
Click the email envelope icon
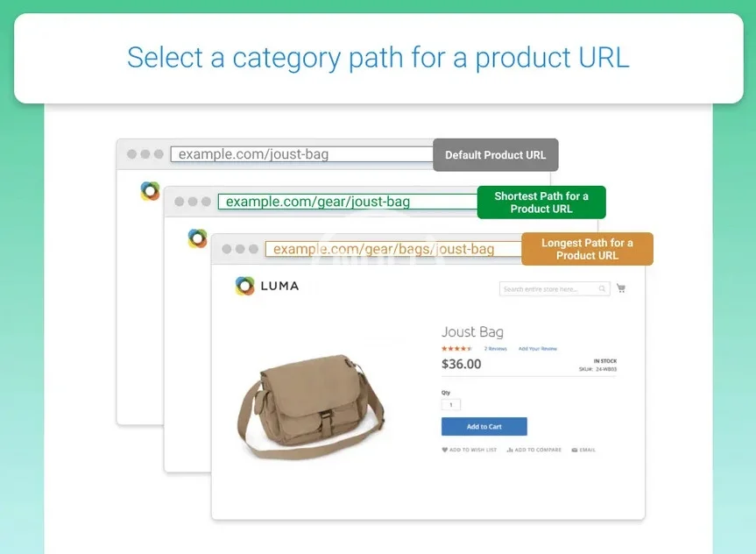(x=575, y=450)
